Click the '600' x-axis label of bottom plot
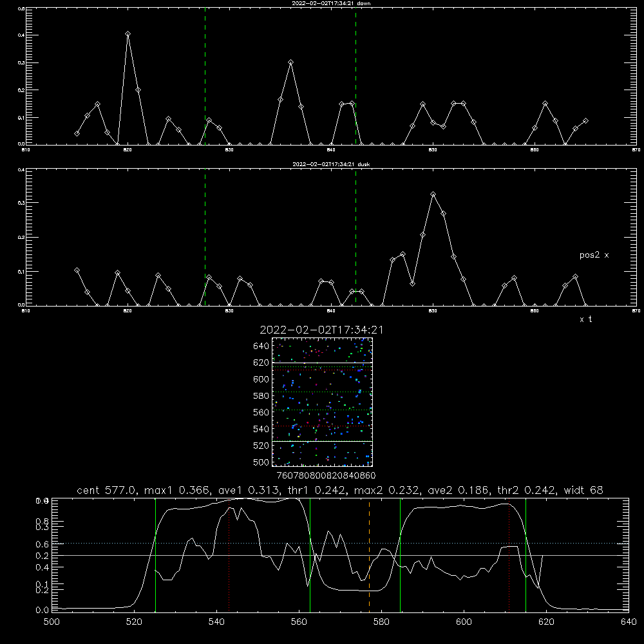This screenshot has width=644, height=644. click(464, 622)
